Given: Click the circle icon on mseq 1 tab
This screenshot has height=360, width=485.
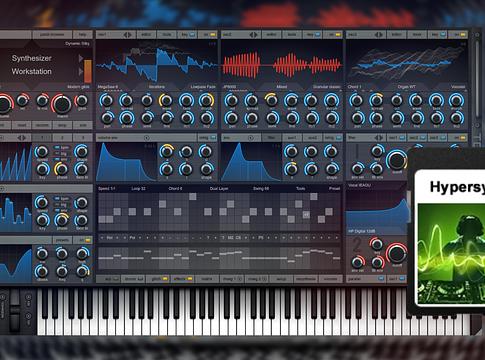Looking at the screenshot, I should click(x=239, y=279).
